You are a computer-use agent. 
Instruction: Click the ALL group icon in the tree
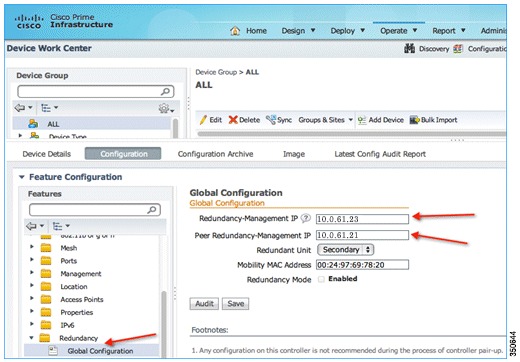33,124
